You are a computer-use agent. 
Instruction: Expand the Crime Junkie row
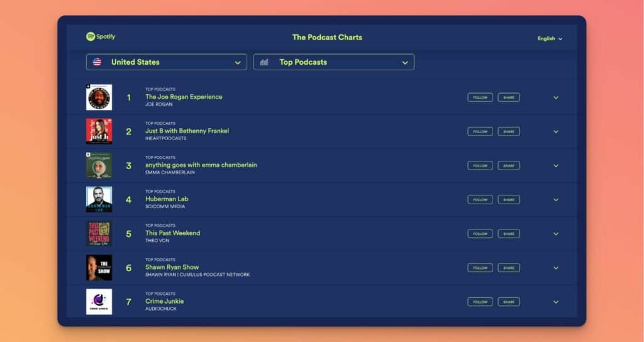pos(556,302)
